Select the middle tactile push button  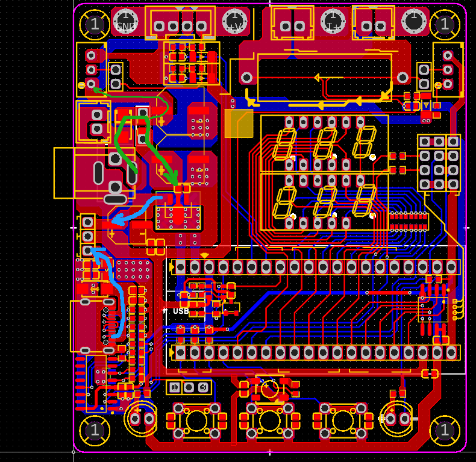pos(269,420)
